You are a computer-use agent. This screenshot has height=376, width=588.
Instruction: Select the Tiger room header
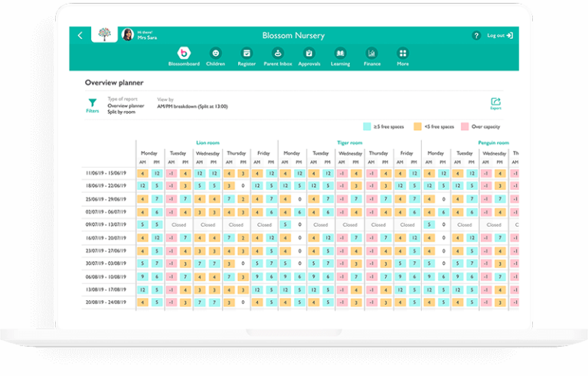(349, 142)
